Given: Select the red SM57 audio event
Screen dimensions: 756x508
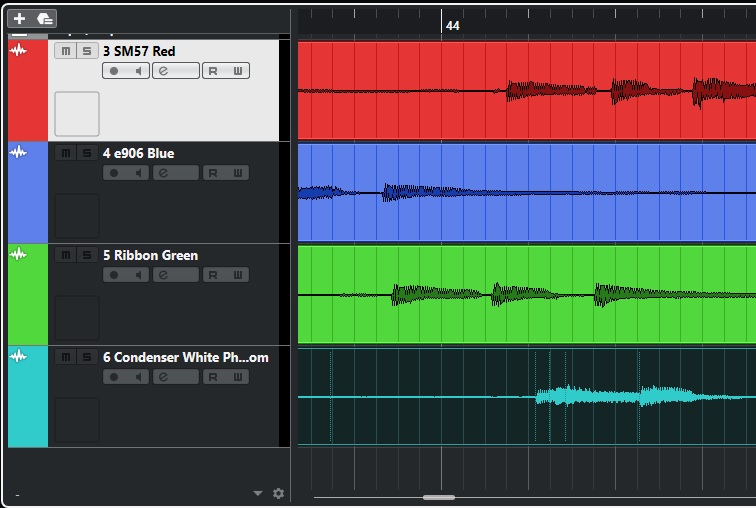Looking at the screenshot, I should coord(526,91).
